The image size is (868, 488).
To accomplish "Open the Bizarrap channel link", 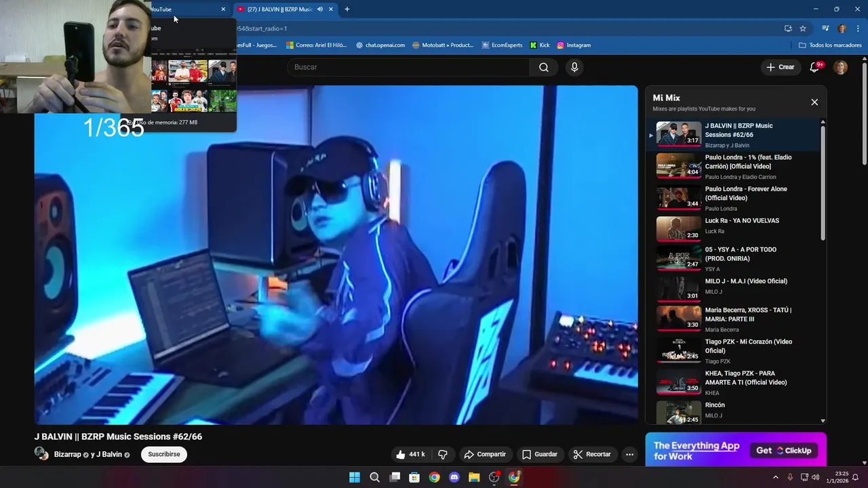I will pyautogui.click(x=67, y=454).
